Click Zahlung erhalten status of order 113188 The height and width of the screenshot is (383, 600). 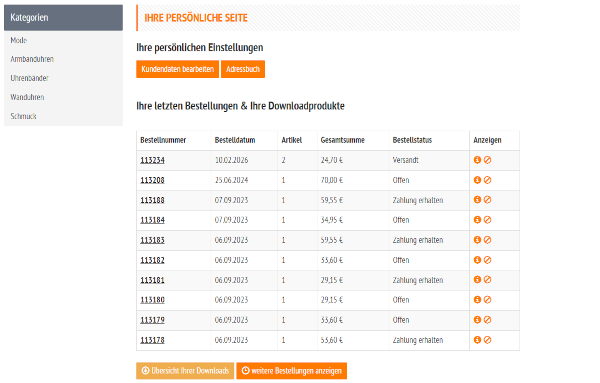click(x=418, y=200)
